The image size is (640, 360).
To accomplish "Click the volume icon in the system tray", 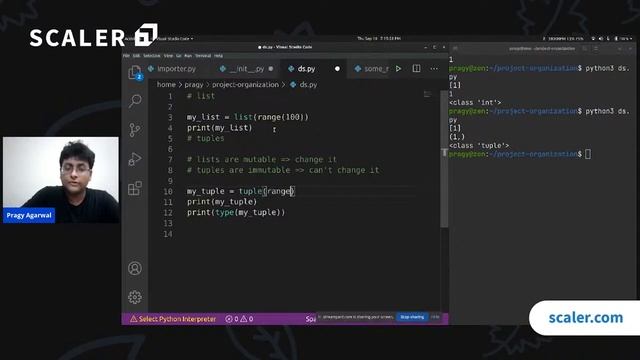I will (x=600, y=38).
